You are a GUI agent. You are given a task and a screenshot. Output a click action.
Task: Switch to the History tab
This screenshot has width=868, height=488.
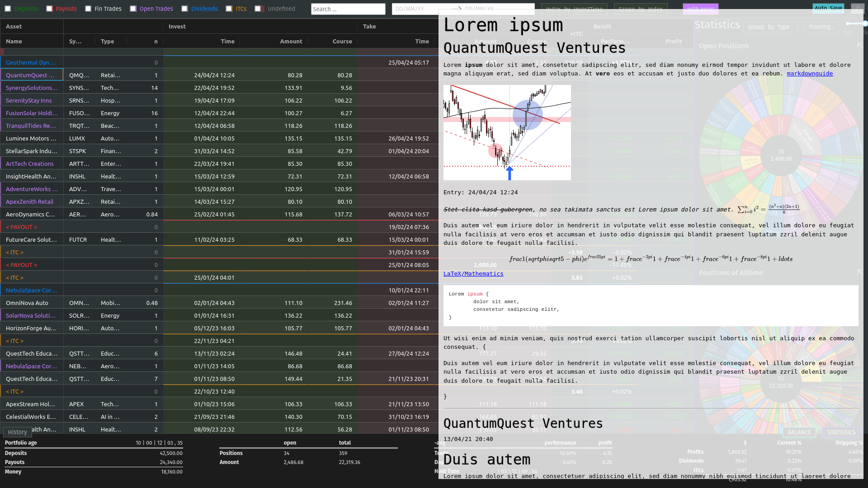point(18,432)
